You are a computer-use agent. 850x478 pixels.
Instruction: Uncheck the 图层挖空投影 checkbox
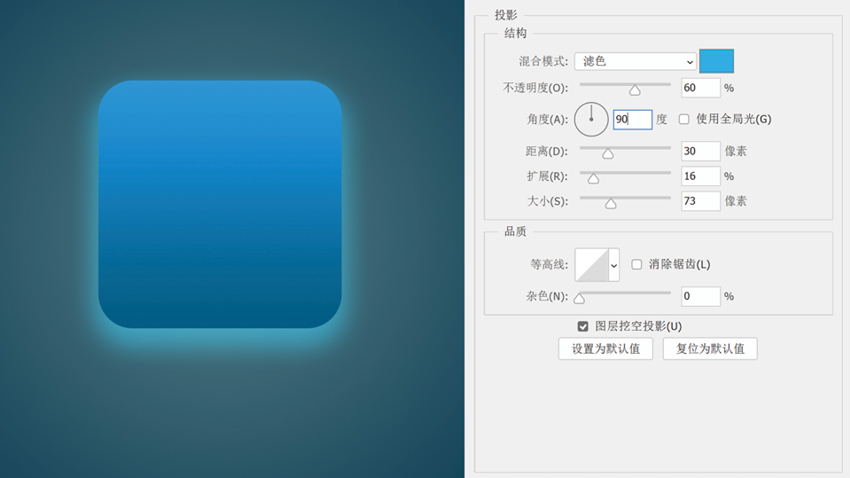coord(583,326)
